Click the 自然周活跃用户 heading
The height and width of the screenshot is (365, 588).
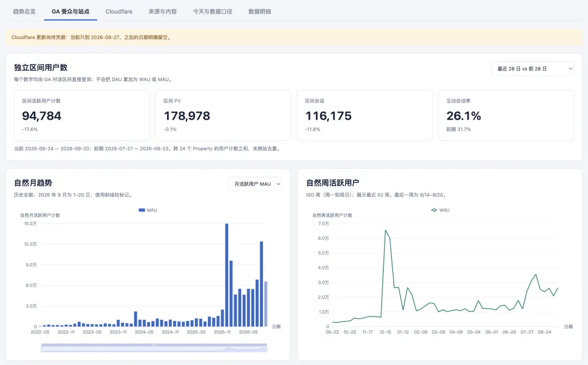pyautogui.click(x=333, y=183)
